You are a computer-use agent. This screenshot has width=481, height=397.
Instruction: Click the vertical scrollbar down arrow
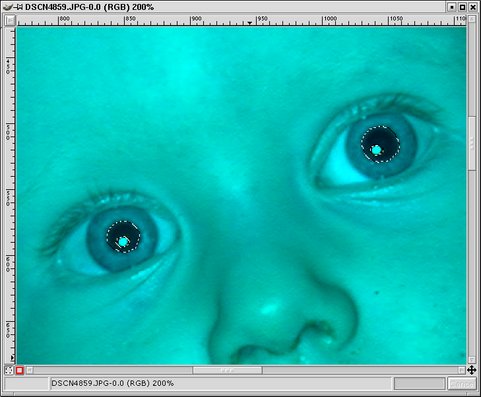click(472, 360)
